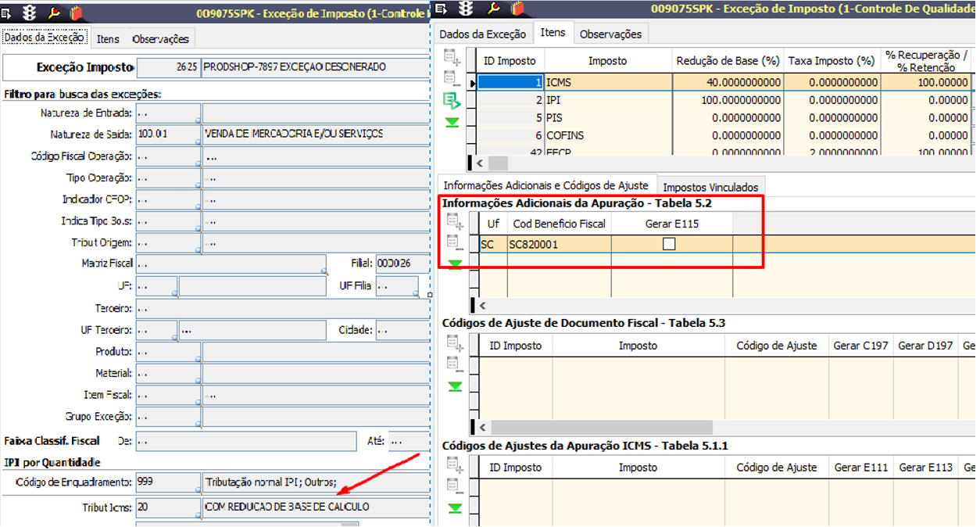Click the Cod Beneficio Fiscal column header
This screenshot has height=527, width=980.
tap(559, 224)
